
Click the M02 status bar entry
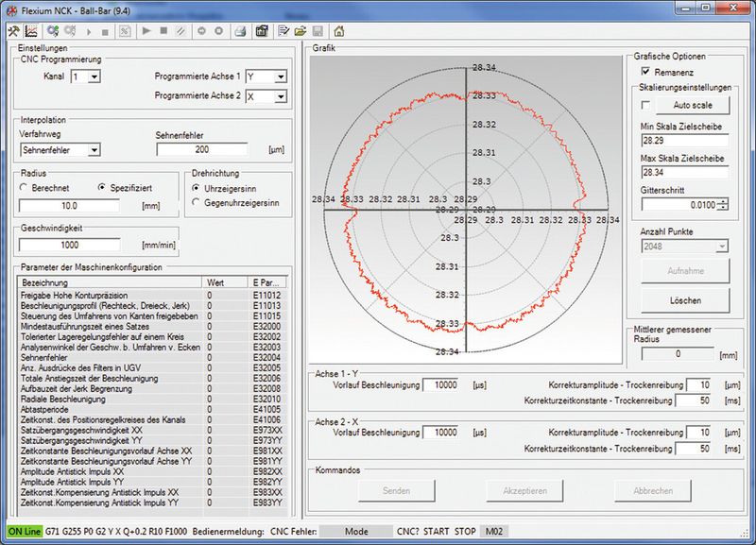click(494, 532)
